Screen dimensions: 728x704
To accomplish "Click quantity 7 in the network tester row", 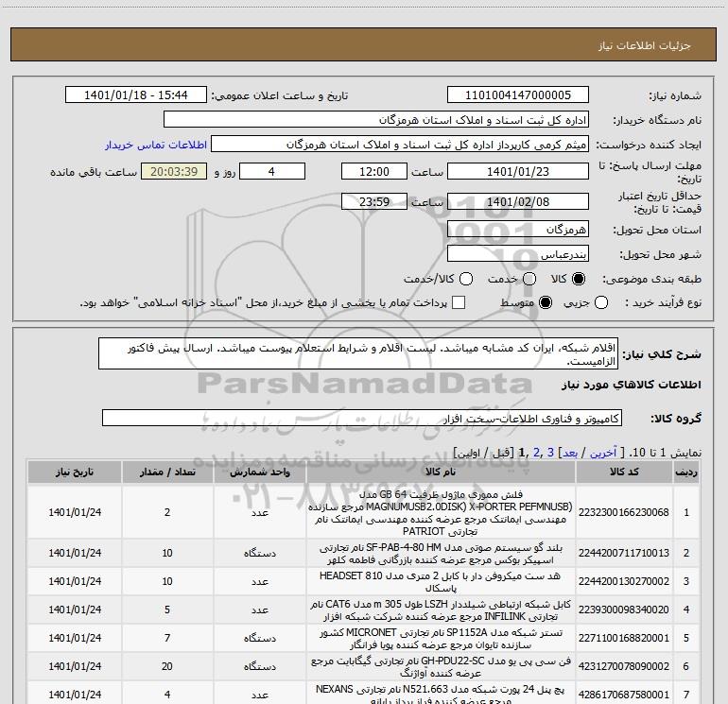I will click(167, 638).
